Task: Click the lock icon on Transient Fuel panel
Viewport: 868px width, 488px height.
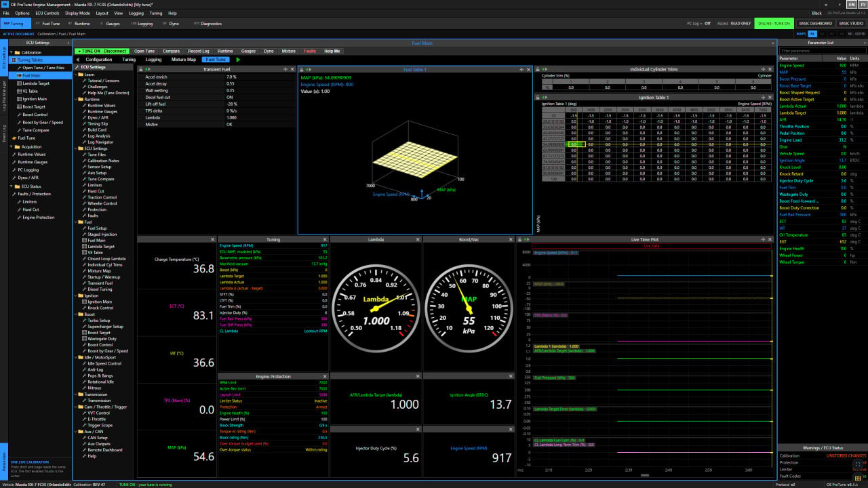Action: click(x=141, y=69)
